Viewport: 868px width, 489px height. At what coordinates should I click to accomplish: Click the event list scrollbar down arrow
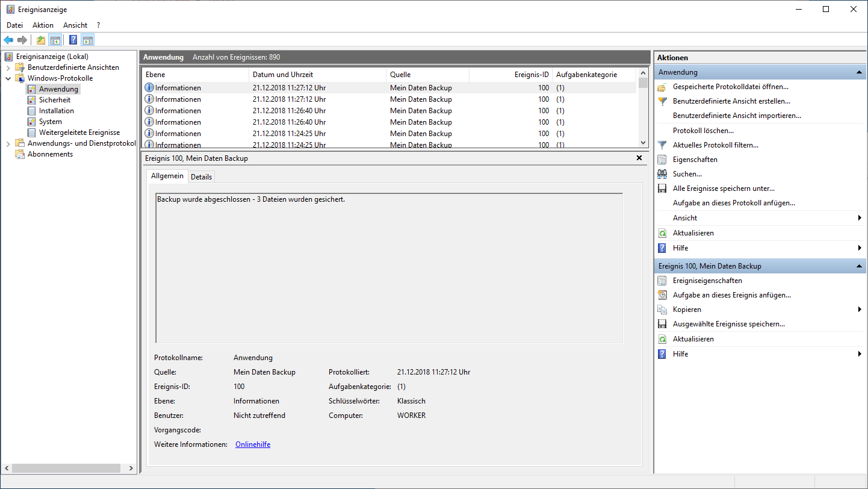(x=643, y=143)
